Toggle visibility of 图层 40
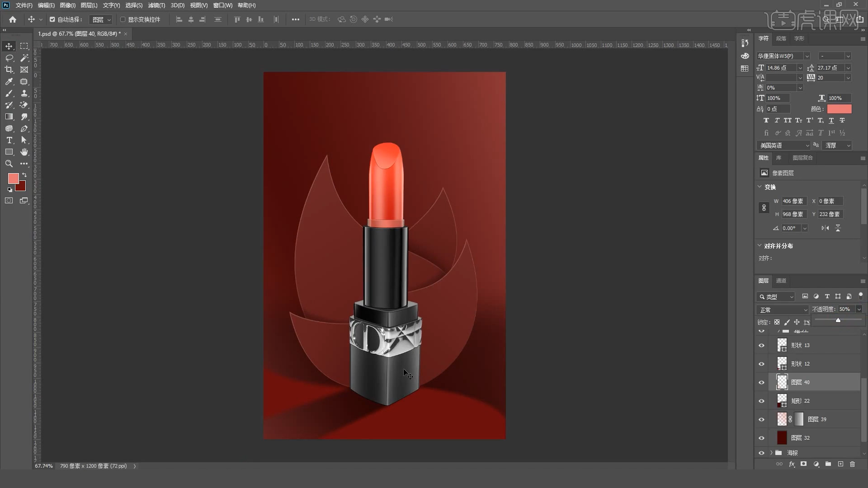The height and width of the screenshot is (488, 868). pyautogui.click(x=761, y=382)
